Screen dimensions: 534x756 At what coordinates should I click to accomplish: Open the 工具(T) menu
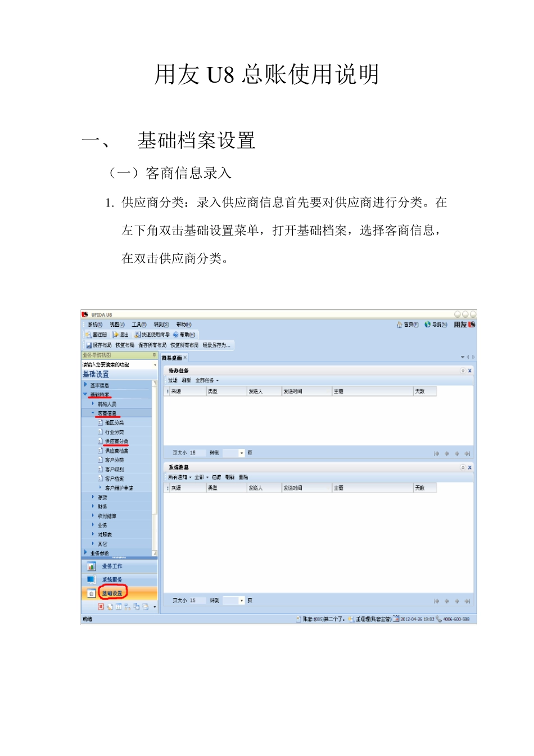click(x=139, y=325)
